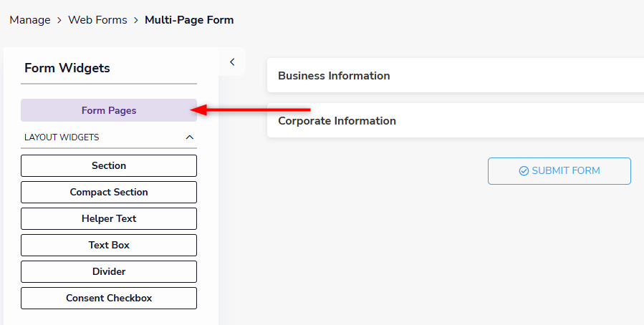Pick the Text Box widget

109,245
